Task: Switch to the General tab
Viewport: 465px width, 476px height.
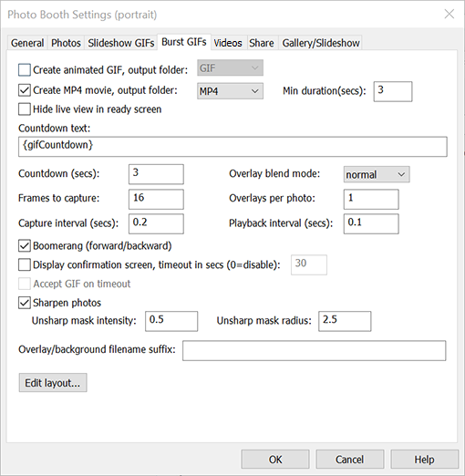Action: [27, 43]
